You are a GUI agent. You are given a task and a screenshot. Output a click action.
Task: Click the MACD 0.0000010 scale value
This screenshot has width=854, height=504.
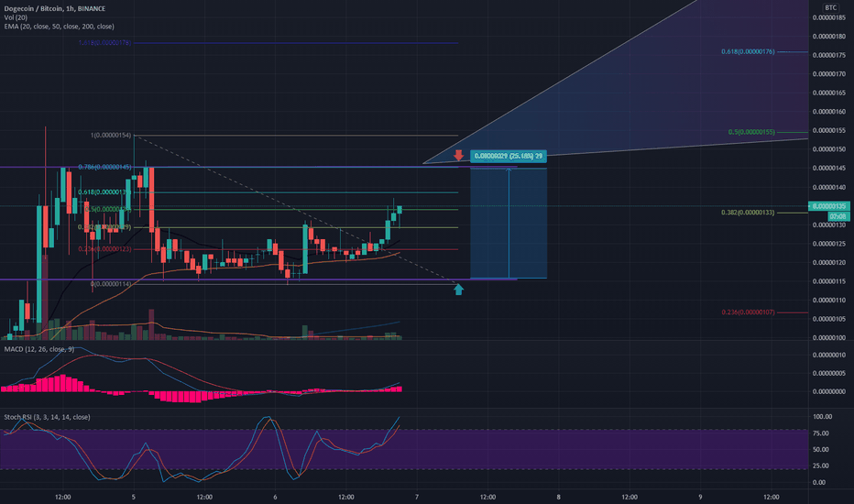tap(829, 355)
